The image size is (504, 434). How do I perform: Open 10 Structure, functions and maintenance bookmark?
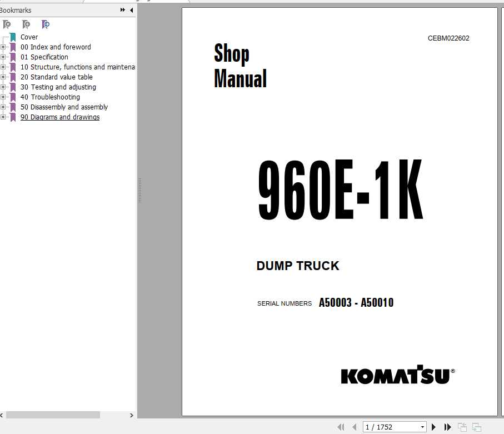coord(77,67)
